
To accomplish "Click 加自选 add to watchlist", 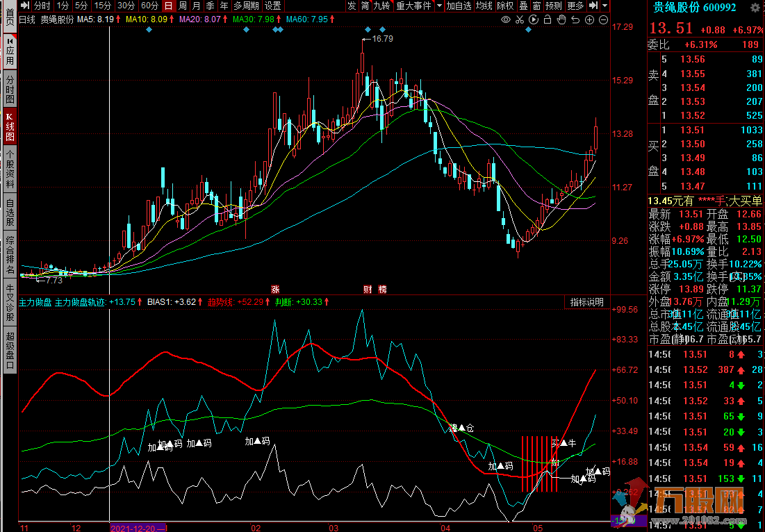I will tap(459, 6).
